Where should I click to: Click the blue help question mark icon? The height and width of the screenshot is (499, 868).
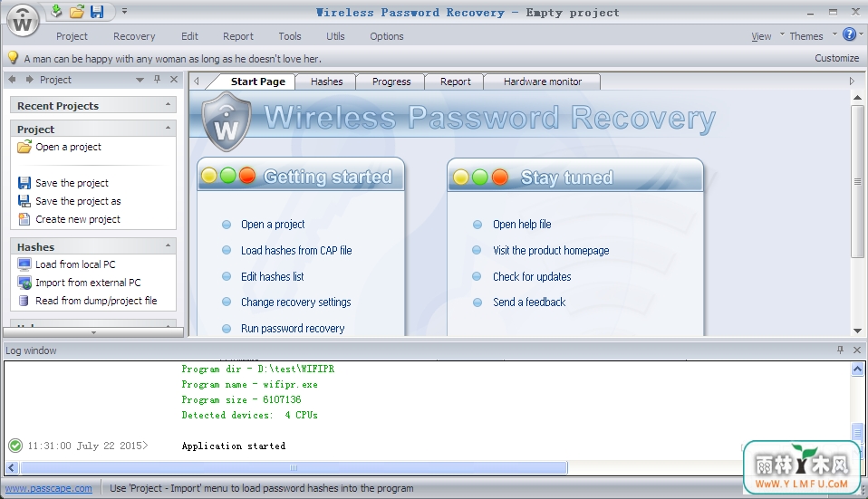tap(849, 34)
